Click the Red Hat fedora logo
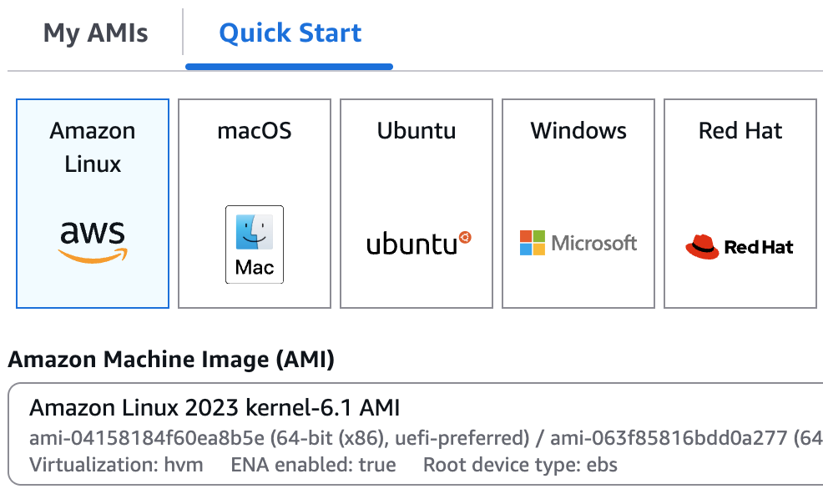Image resolution: width=823 pixels, height=504 pixels. pos(702,247)
